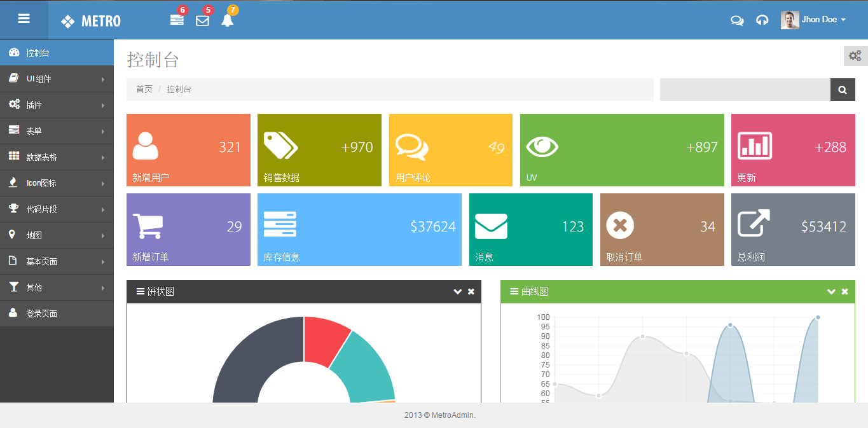Open 插件 sidebar menu
This screenshot has width=868, height=428.
click(x=57, y=105)
